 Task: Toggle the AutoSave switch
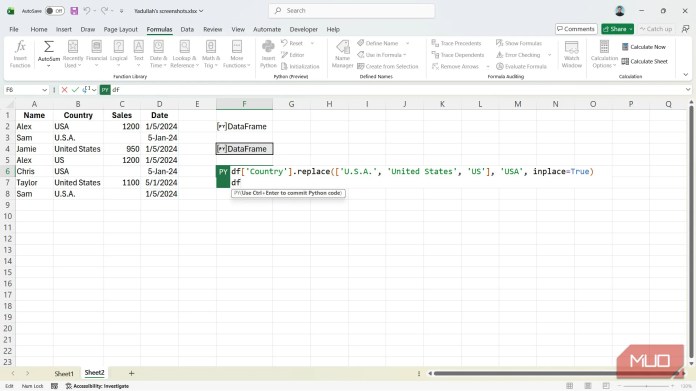(x=55, y=11)
